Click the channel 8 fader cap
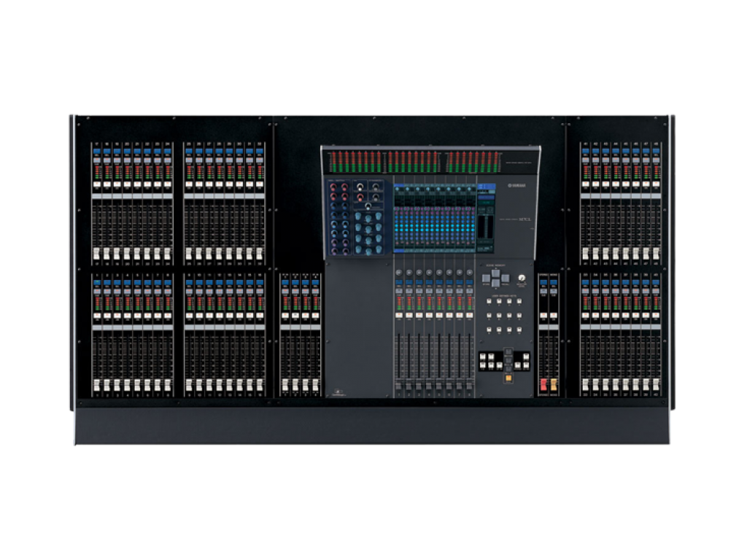The image size is (747, 560). [x=168, y=385]
